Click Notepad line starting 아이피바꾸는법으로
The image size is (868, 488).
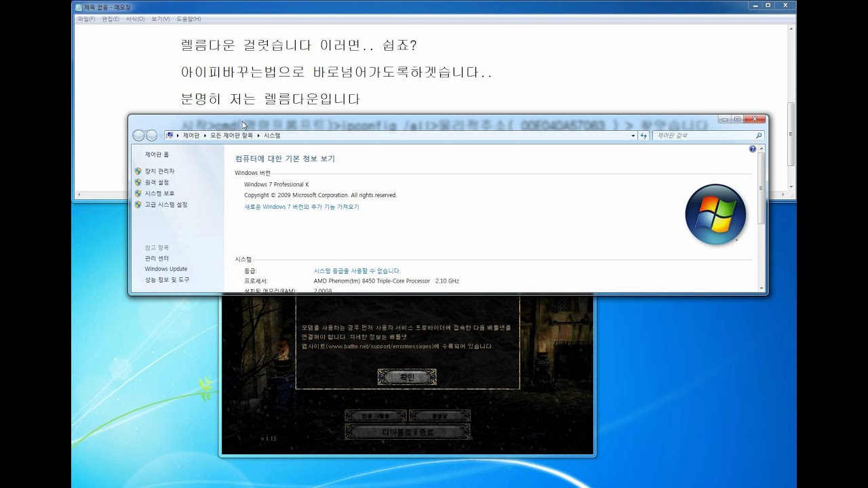point(336,72)
